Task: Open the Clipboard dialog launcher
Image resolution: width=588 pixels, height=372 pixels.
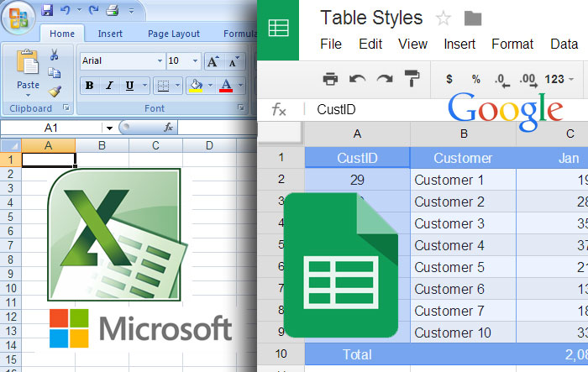Action: (66, 108)
